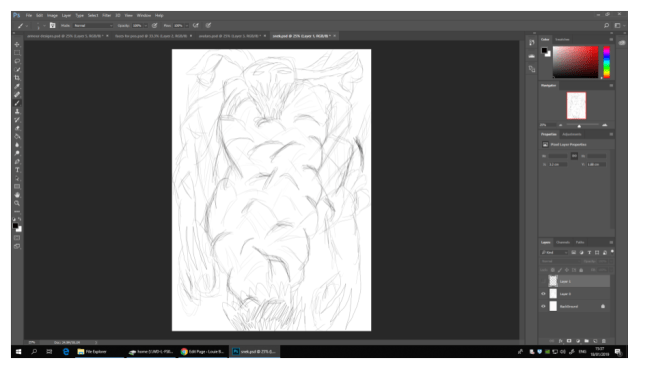The width and height of the screenshot is (656, 369).
Task: Open the Image menu
Action: [52, 15]
